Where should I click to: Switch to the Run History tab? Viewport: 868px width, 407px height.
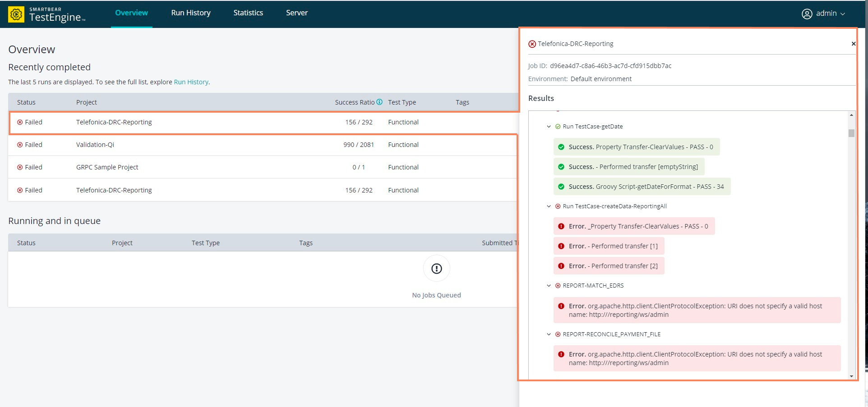[x=190, y=13]
